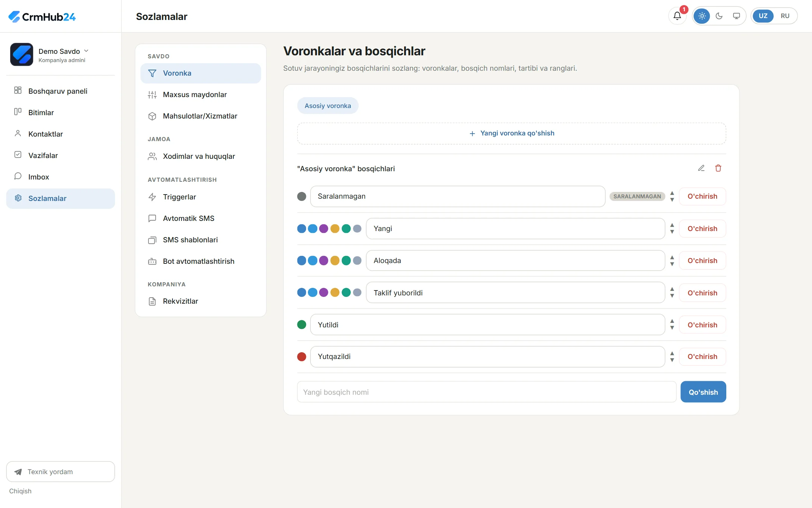Switch language to UZ
The width and height of the screenshot is (812, 508).
pos(763,16)
